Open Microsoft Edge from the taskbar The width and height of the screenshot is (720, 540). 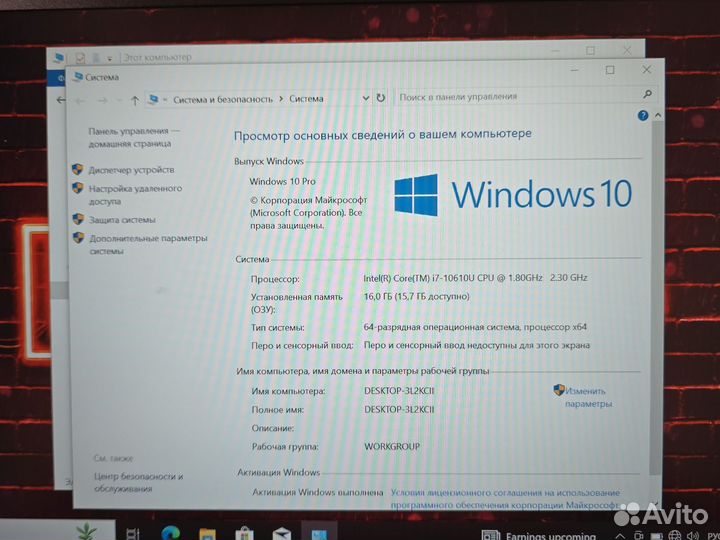point(170,534)
